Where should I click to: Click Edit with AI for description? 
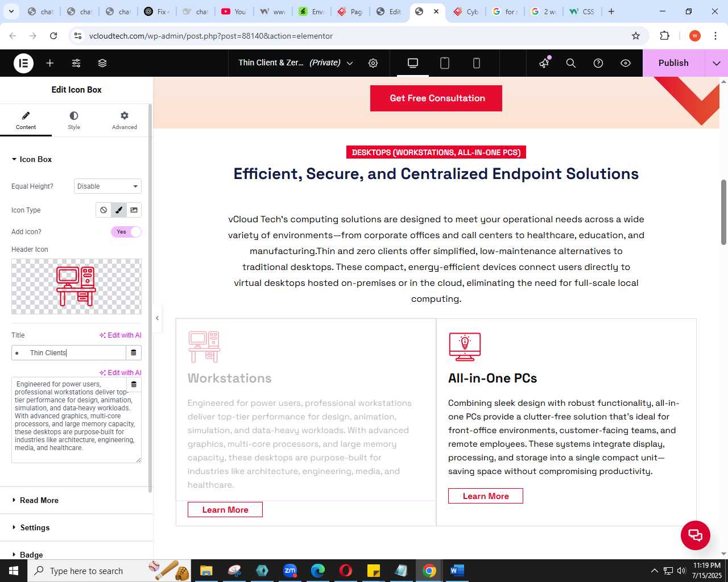tap(121, 373)
